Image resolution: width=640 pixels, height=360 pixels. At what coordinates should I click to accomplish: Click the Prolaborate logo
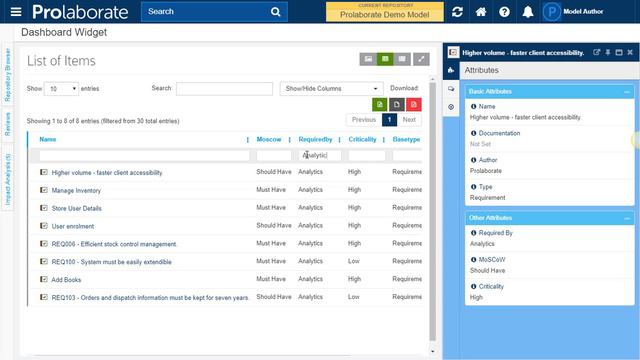[80, 12]
